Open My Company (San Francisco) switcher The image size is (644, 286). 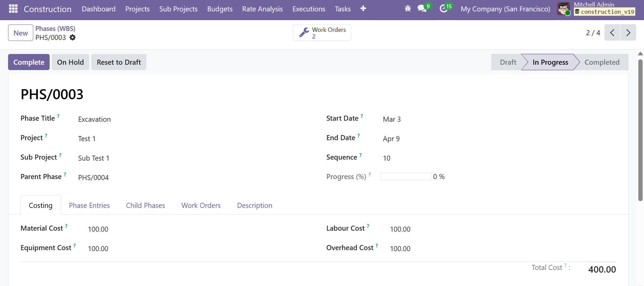click(x=505, y=9)
